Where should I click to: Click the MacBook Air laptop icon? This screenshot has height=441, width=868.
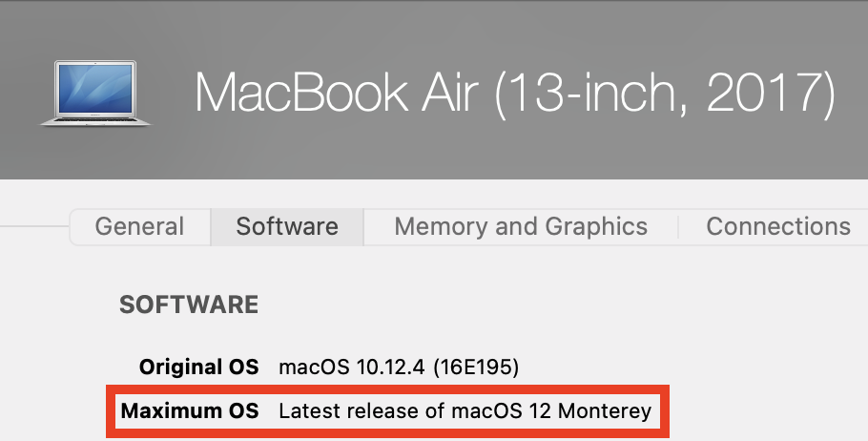(x=95, y=92)
